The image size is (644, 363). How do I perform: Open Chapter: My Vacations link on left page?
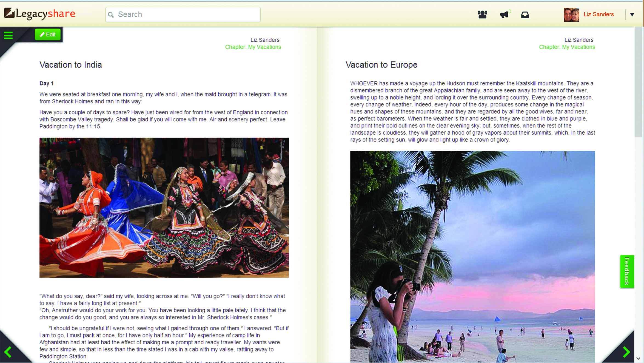point(253,47)
